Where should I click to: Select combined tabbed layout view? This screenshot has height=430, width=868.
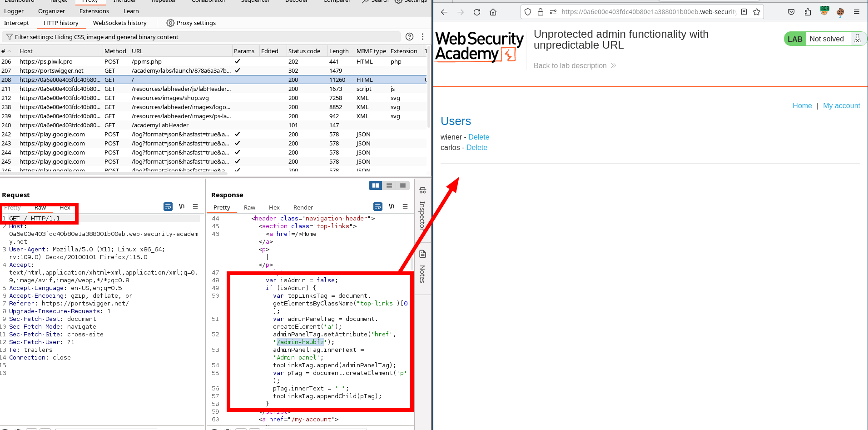(403, 185)
